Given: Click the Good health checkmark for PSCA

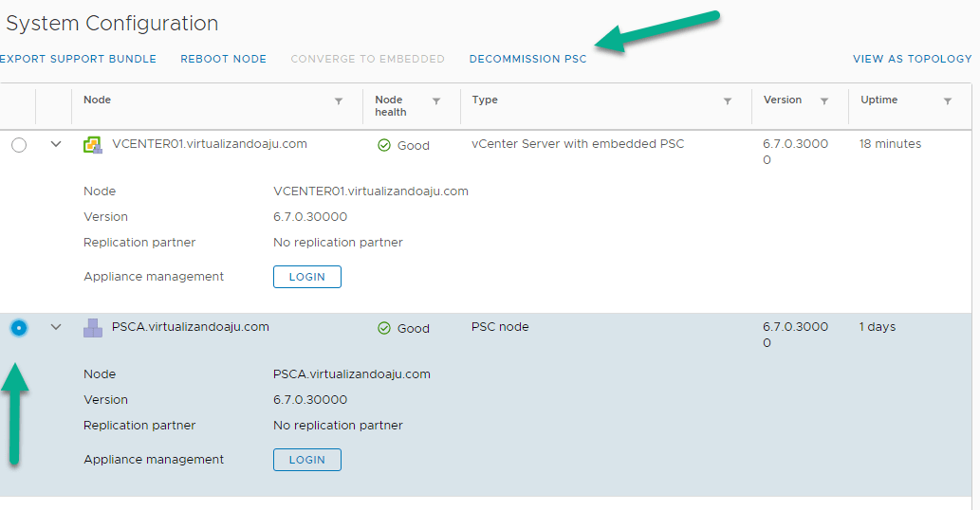Looking at the screenshot, I should click(x=384, y=329).
